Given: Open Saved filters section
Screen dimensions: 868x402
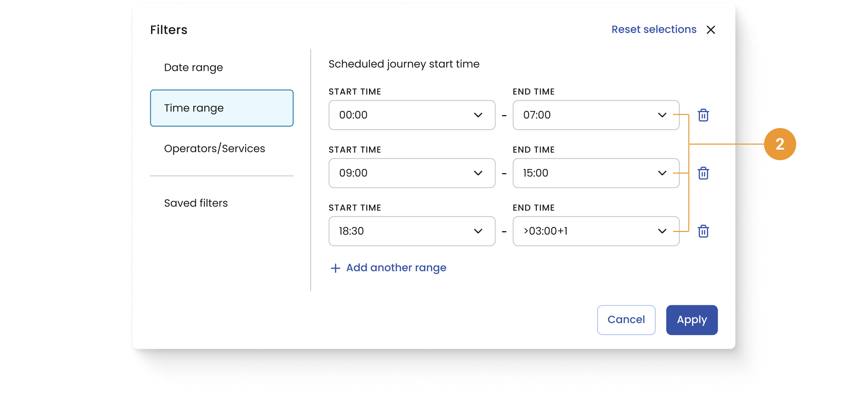Looking at the screenshot, I should [196, 203].
